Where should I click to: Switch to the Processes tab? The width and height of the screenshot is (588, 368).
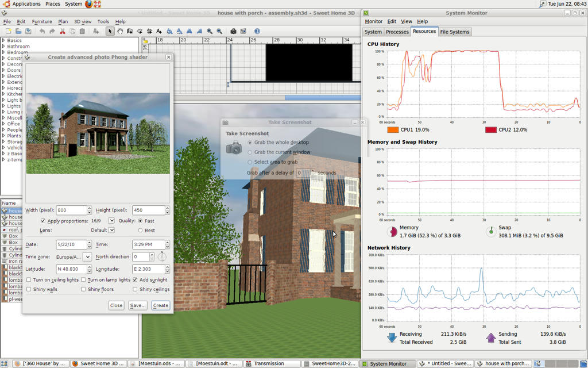[397, 32]
